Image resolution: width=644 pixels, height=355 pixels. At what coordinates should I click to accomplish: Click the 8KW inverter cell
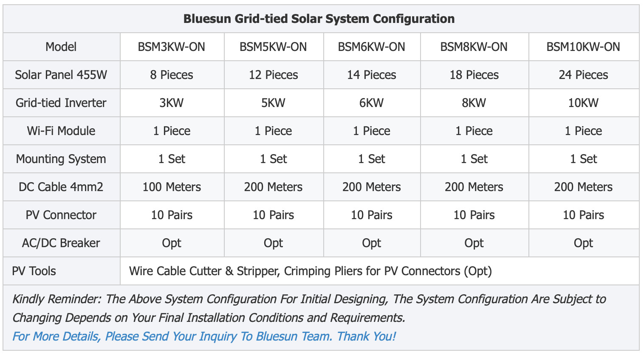point(474,103)
